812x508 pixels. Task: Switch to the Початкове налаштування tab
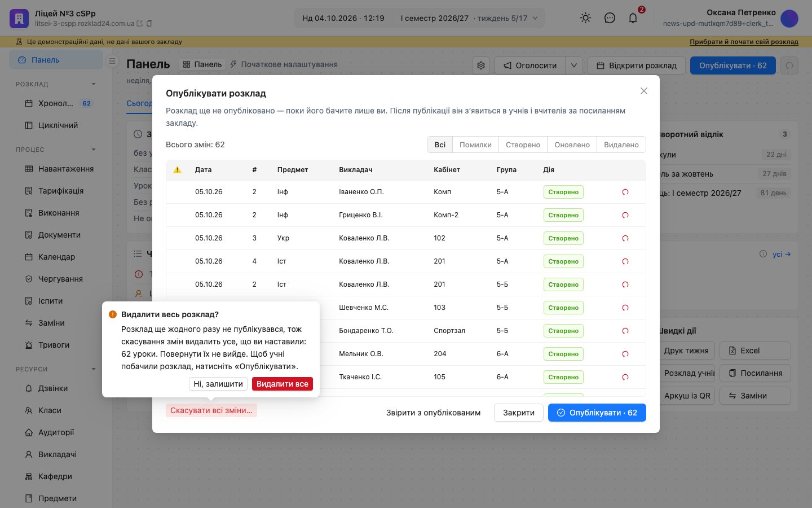(x=284, y=64)
